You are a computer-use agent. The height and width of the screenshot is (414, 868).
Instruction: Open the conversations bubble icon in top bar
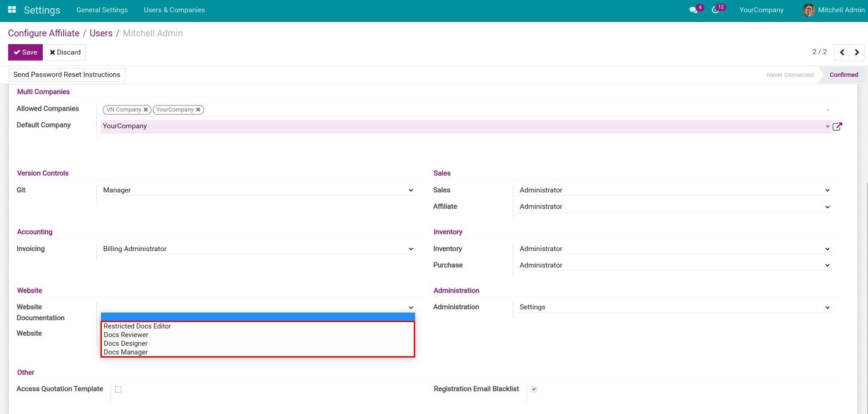tap(693, 10)
